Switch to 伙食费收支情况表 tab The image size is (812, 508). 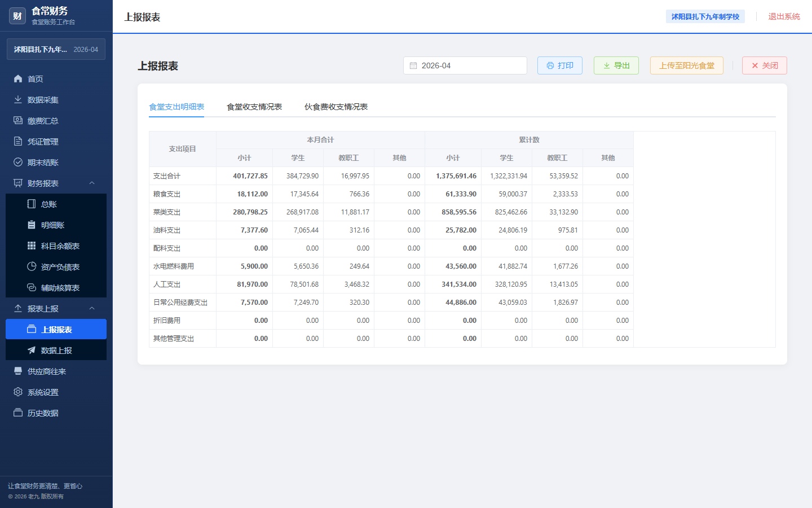click(x=336, y=107)
